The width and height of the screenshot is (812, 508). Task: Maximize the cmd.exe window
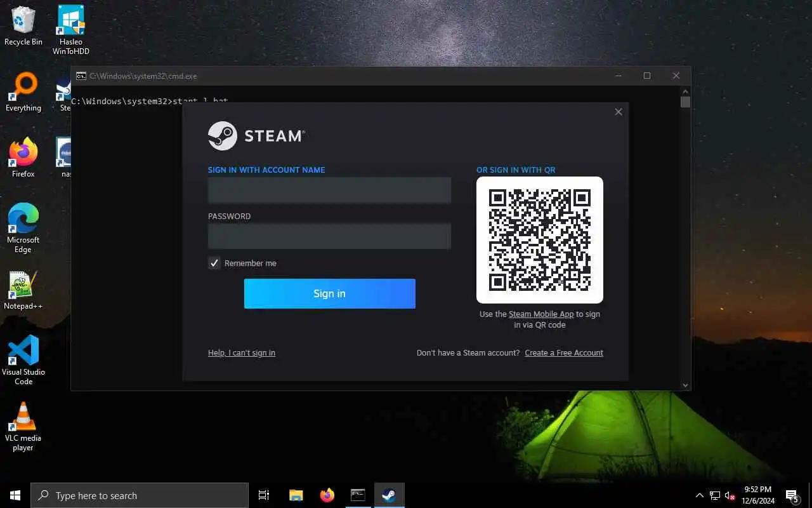(x=647, y=76)
